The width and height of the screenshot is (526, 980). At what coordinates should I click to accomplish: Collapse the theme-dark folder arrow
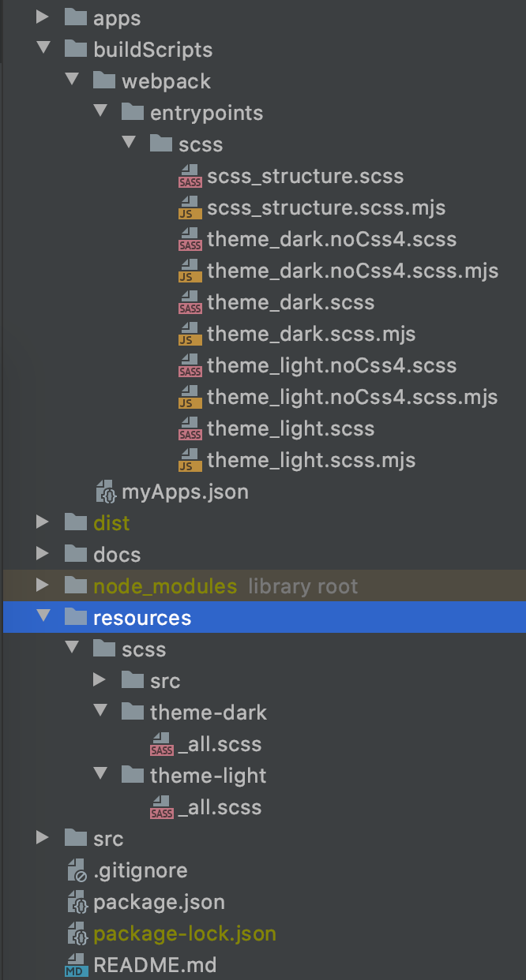click(100, 712)
